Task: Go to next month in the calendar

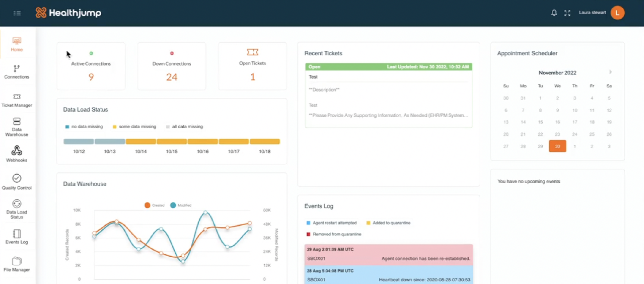Action: click(x=610, y=72)
